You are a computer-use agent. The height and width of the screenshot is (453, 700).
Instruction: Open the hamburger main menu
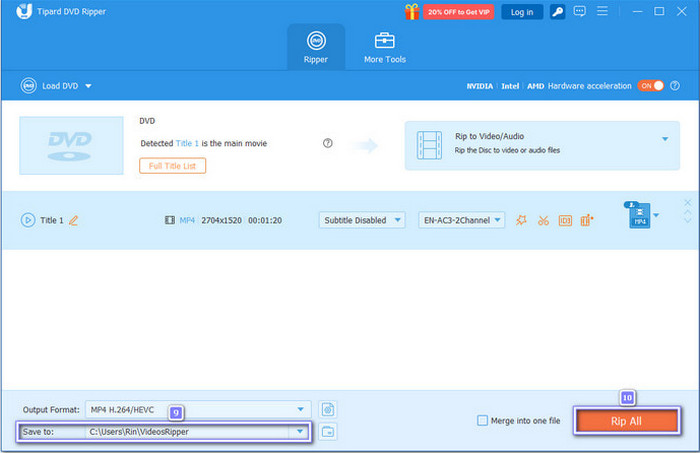[602, 11]
